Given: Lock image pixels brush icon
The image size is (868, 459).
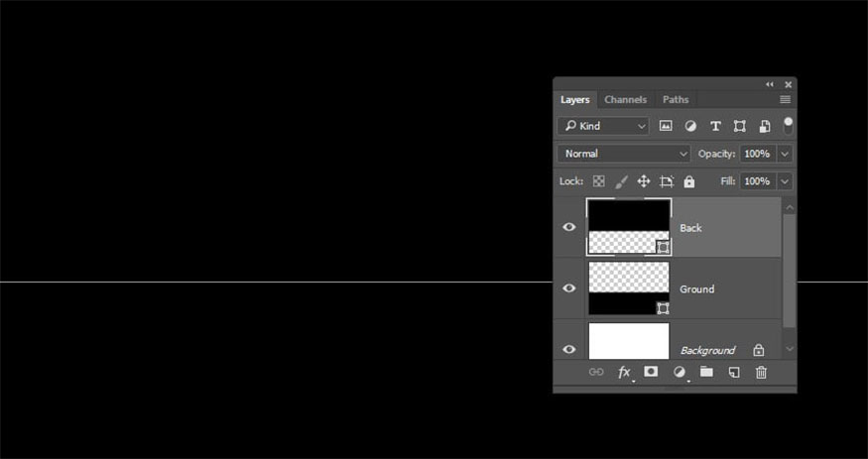Looking at the screenshot, I should [622, 181].
